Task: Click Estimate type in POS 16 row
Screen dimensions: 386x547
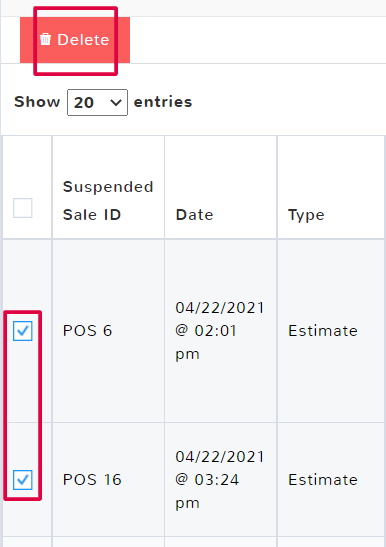Action: click(323, 480)
